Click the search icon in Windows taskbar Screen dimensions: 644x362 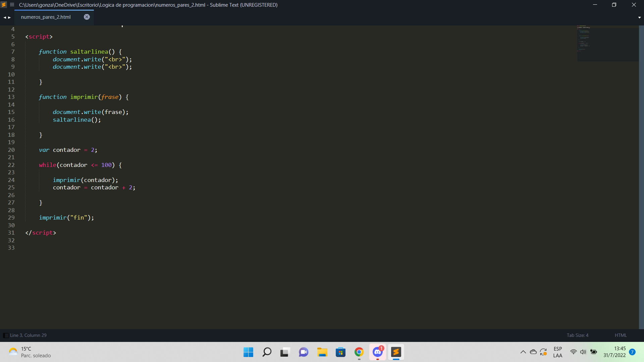pyautogui.click(x=267, y=352)
